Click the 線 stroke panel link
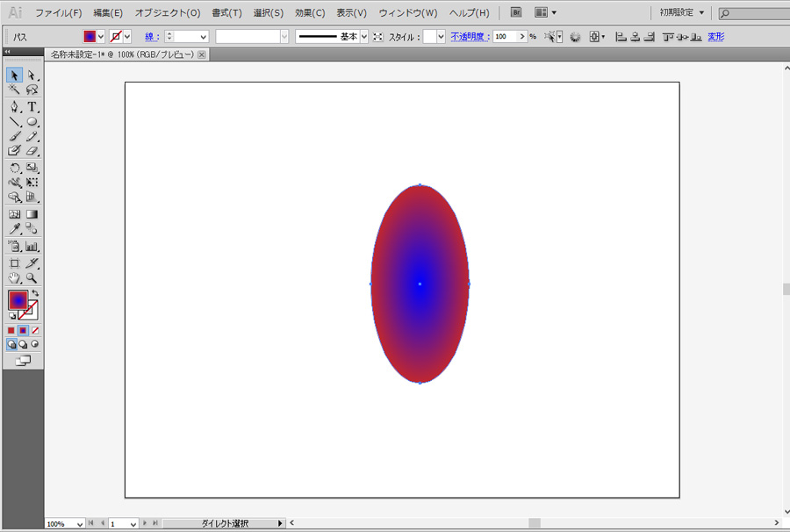The width and height of the screenshot is (790, 532). pyautogui.click(x=152, y=37)
